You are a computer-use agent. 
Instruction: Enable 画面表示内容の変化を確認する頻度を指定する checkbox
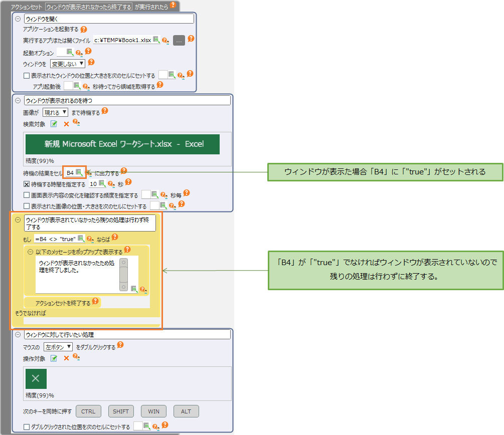[x=27, y=195]
